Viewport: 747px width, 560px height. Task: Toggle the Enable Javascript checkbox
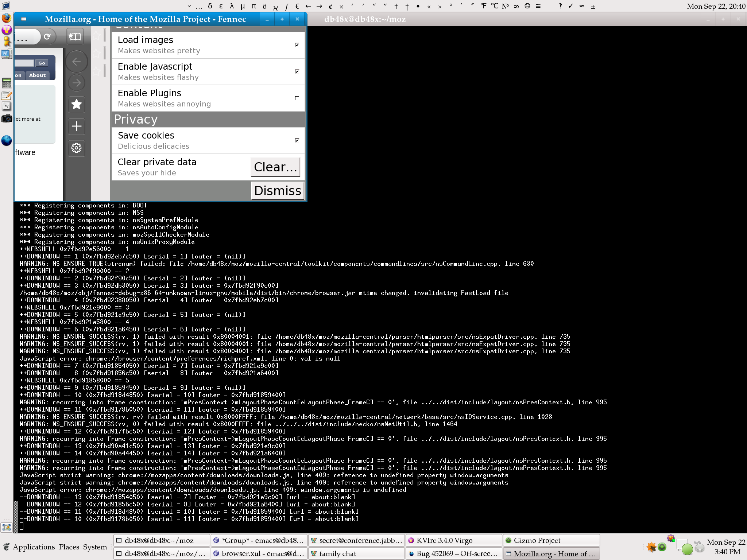(297, 71)
